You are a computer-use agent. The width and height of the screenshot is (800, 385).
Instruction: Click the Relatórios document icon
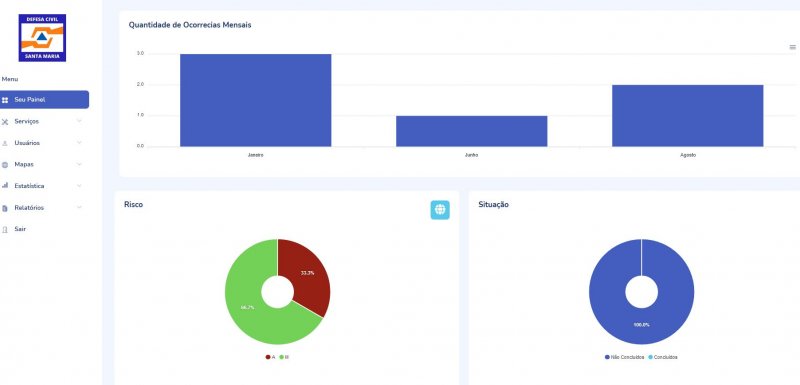tap(5, 208)
